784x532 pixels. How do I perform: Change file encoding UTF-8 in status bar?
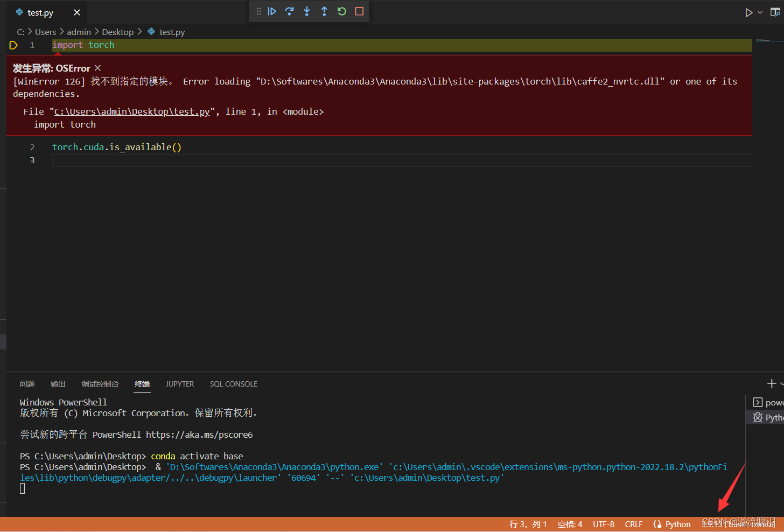604,524
